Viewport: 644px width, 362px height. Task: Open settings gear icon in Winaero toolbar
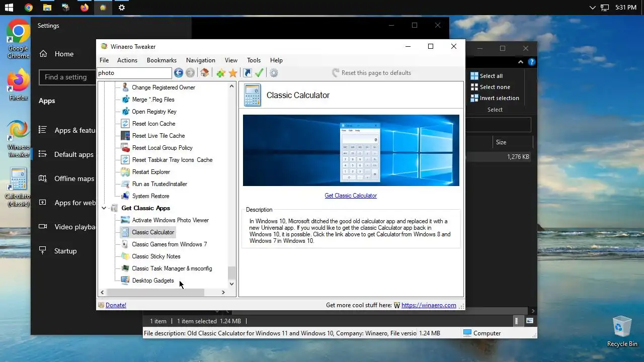point(274,73)
